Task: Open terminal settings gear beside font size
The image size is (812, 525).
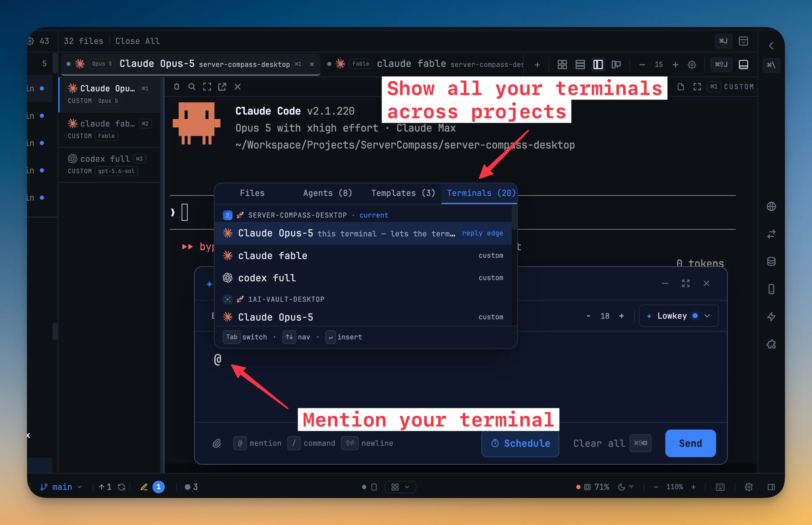Action: [692, 64]
